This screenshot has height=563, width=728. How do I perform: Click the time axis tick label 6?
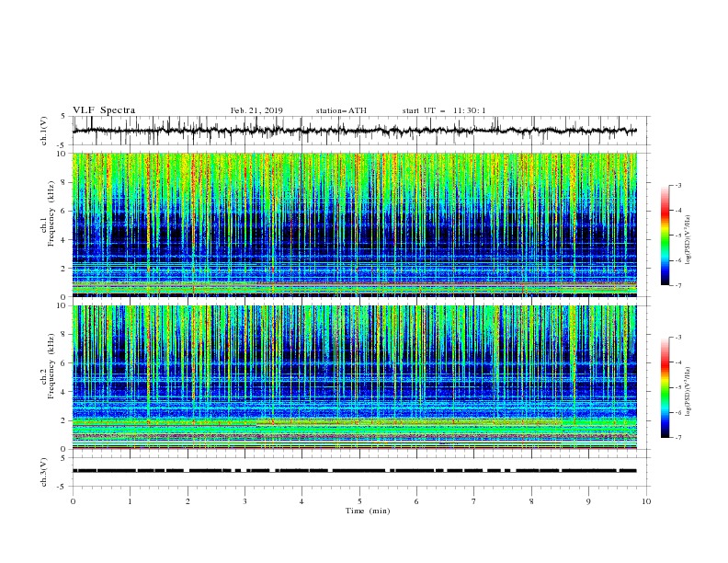[416, 501]
